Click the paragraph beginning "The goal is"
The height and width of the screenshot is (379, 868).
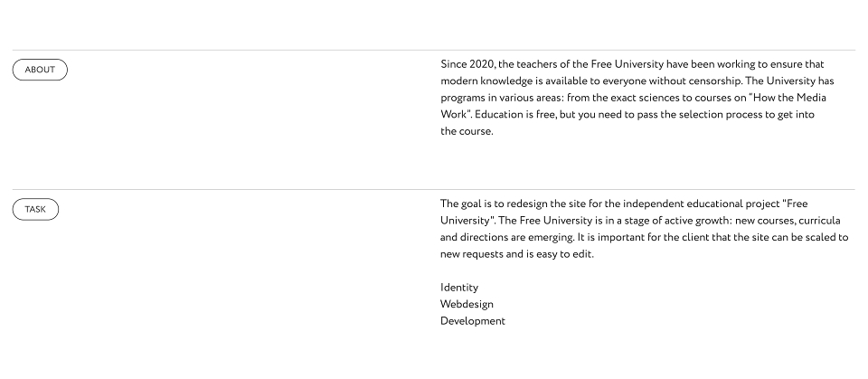(x=645, y=229)
